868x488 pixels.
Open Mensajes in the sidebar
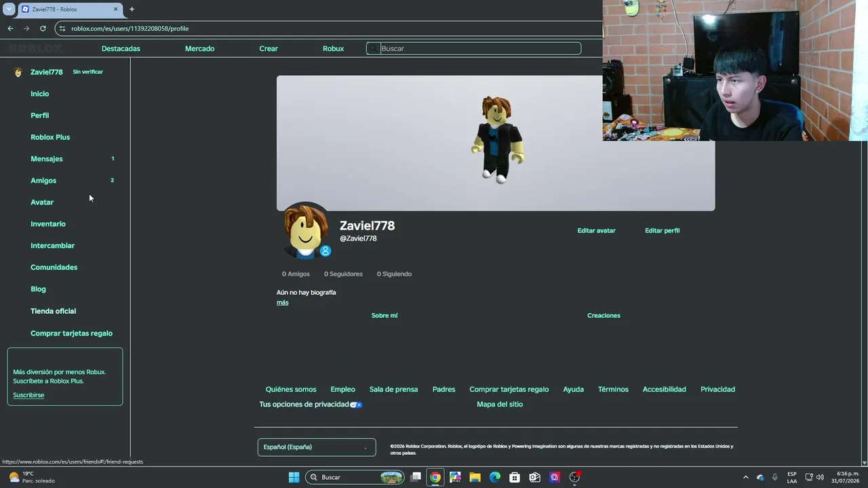coord(47,159)
